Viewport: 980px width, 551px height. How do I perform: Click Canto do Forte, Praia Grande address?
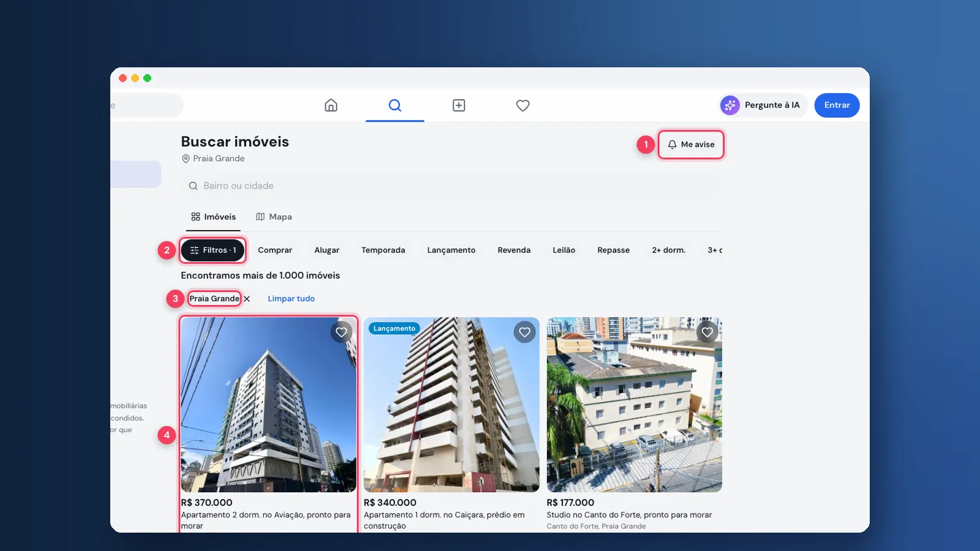click(x=596, y=527)
